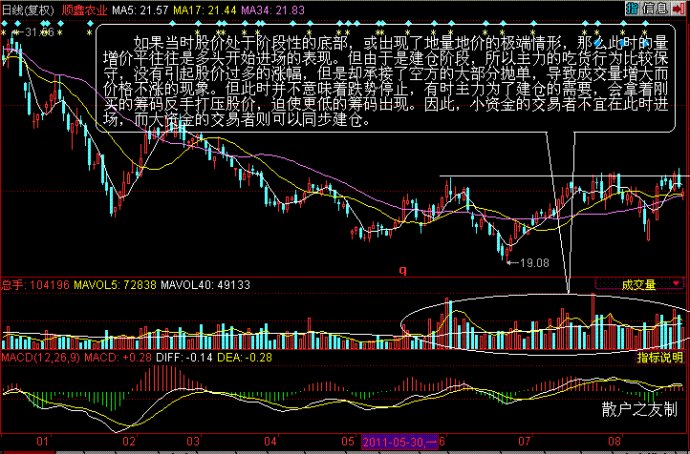Click the MACD(12,26,9) indicator label
This screenshot has height=454, width=690.
[x=40, y=357]
